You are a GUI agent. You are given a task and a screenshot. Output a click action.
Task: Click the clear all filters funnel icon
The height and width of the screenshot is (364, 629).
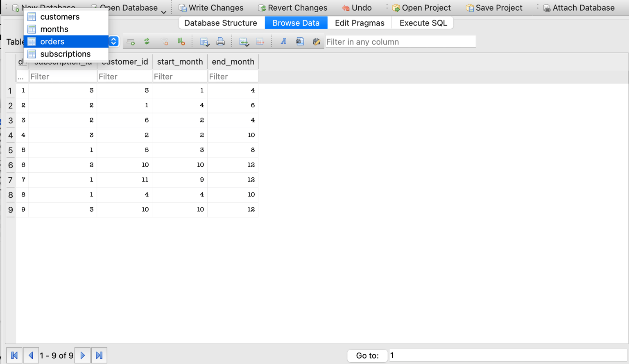(165, 41)
